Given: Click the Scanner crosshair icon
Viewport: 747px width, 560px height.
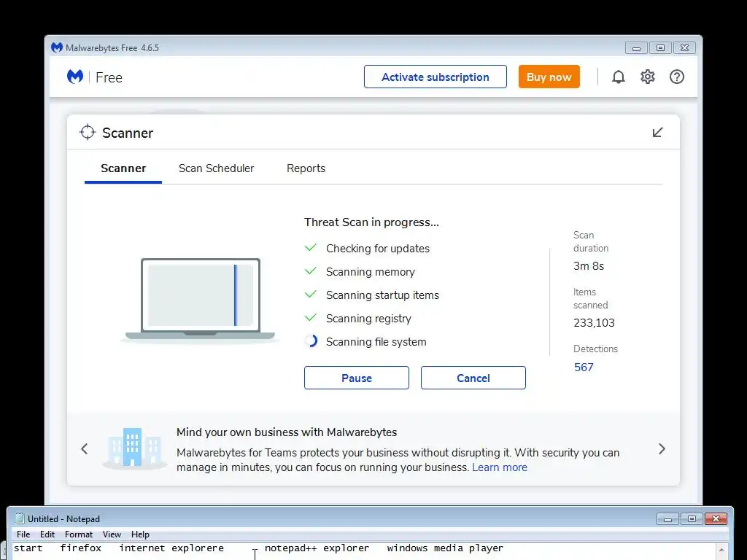Looking at the screenshot, I should [x=88, y=133].
